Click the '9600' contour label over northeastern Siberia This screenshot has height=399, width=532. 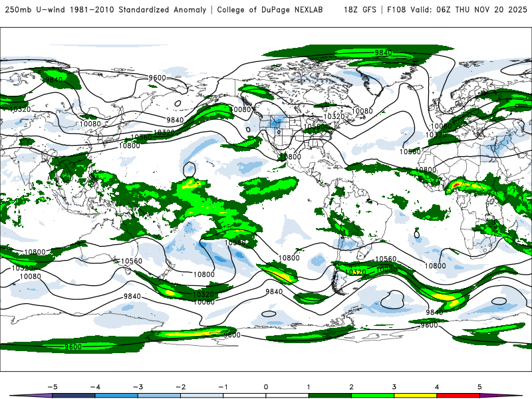click(x=157, y=78)
